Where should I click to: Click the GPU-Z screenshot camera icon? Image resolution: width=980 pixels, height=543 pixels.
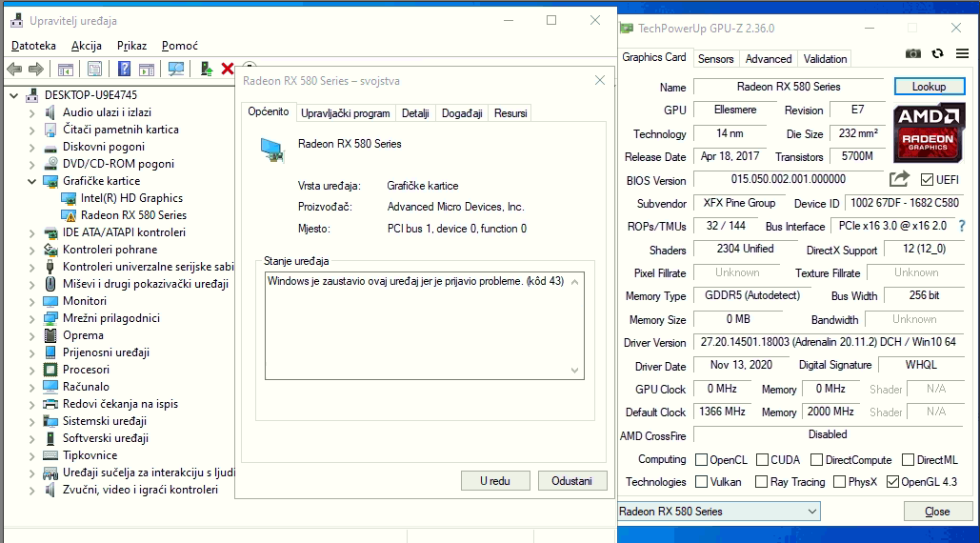[x=913, y=54]
